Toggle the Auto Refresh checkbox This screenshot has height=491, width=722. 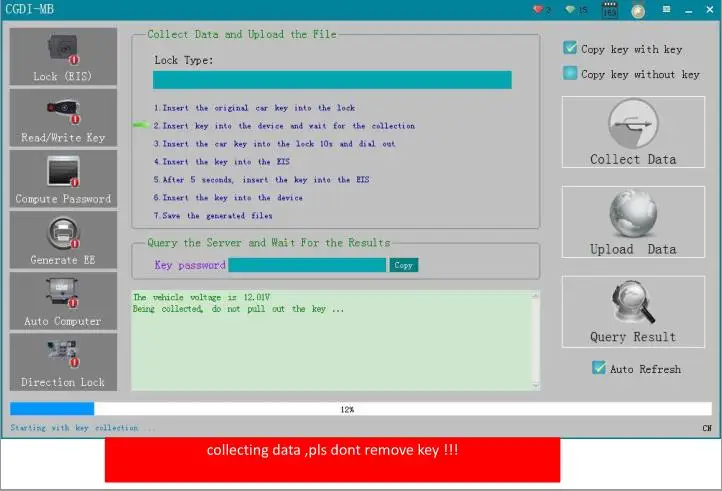[599, 368]
